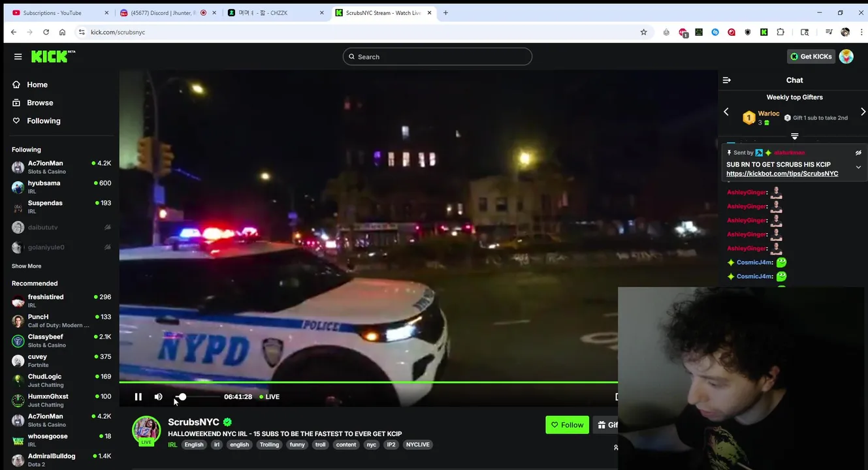This screenshot has width=868, height=470.
Task: Open the Kick hamburger menu
Action: point(18,57)
